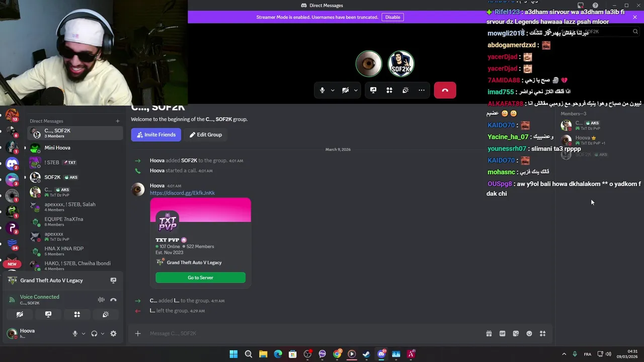644x362 pixels.
Task: Send a gift via gift icon
Action: click(489, 333)
